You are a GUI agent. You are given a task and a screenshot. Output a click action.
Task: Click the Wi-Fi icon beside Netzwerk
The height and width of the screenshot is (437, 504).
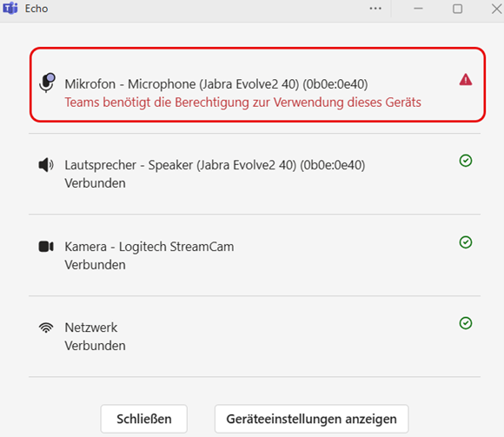(46, 328)
